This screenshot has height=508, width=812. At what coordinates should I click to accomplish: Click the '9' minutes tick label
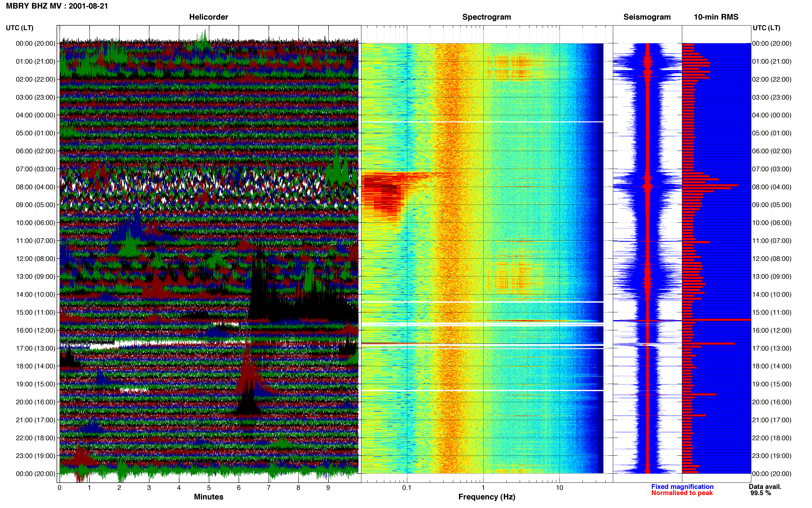(328, 487)
